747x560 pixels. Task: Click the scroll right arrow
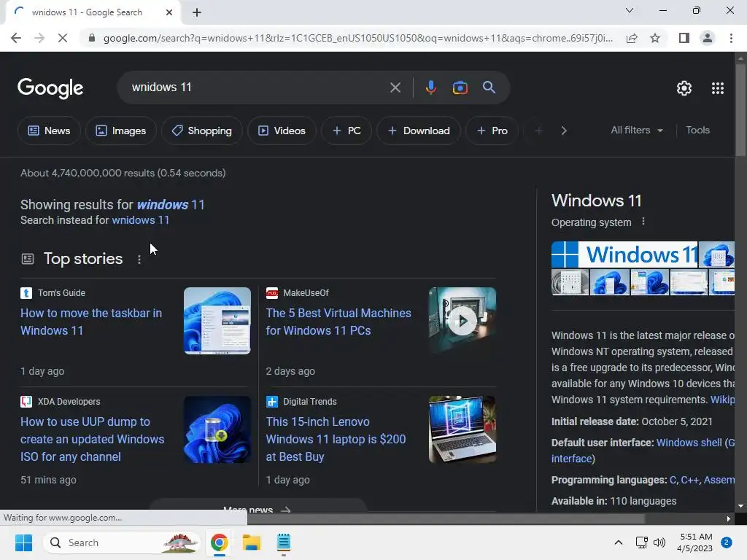pos(729,518)
